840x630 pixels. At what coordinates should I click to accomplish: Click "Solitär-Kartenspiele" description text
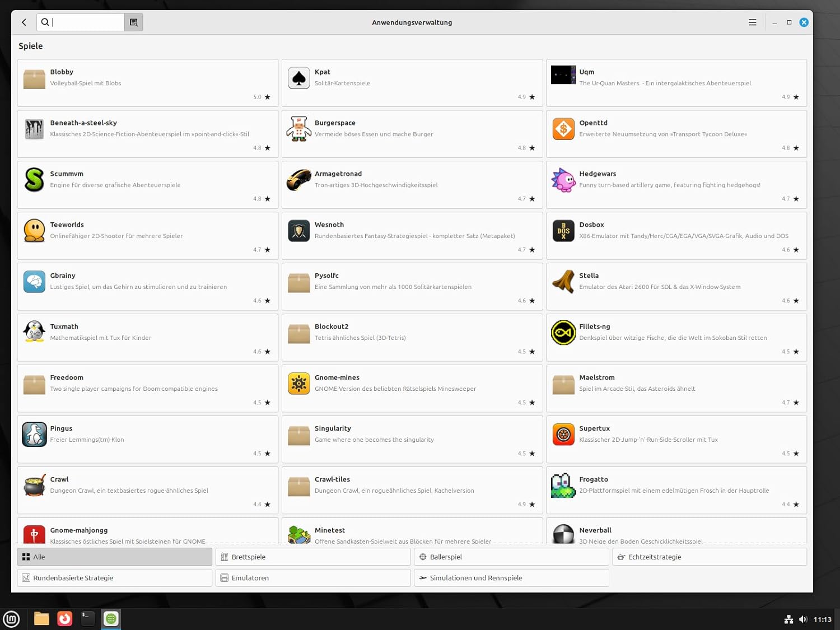pos(342,83)
